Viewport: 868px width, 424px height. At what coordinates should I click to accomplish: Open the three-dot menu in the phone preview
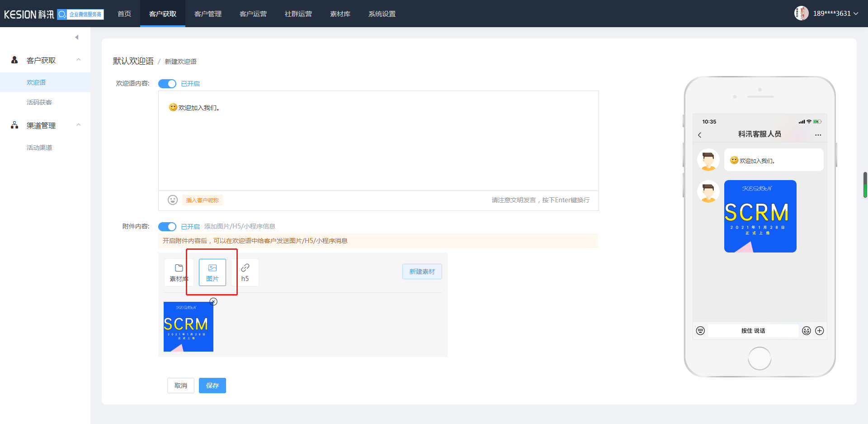818,135
